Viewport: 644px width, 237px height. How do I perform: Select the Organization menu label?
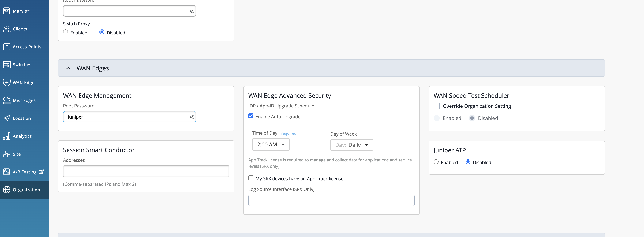26,190
